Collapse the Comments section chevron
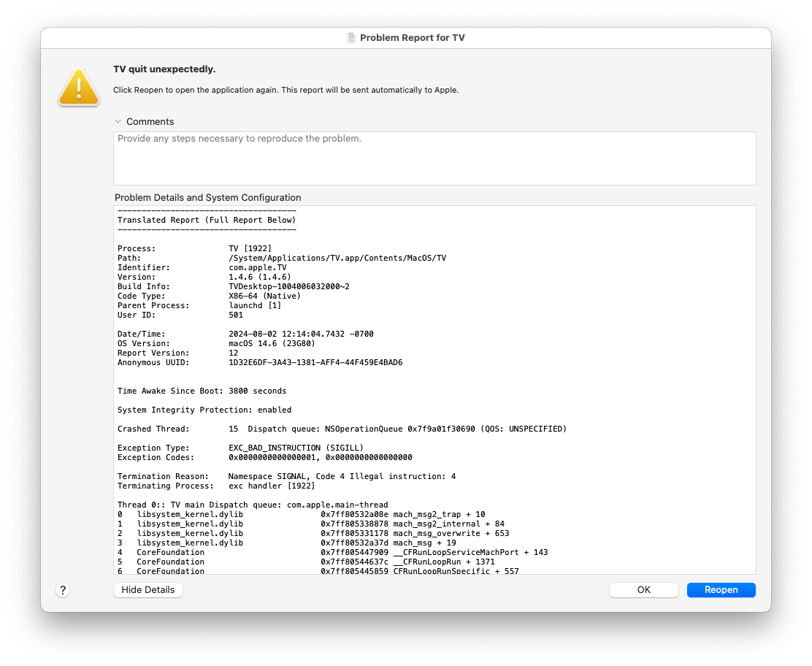Viewport: 812px width, 666px height. [118, 122]
